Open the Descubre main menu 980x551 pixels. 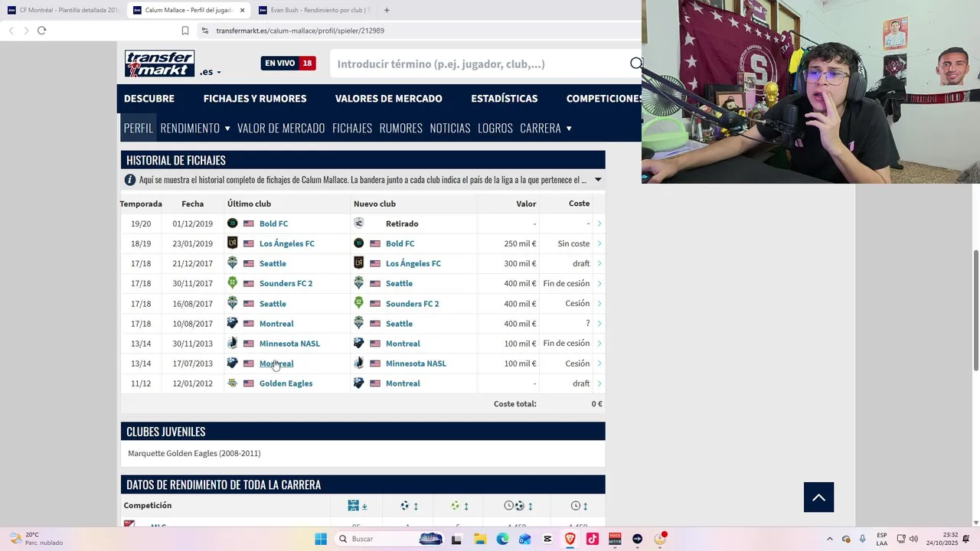pos(149,99)
